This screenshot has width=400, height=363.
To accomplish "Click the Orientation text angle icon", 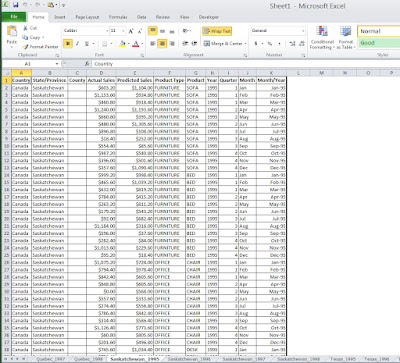I will coord(185,31).
